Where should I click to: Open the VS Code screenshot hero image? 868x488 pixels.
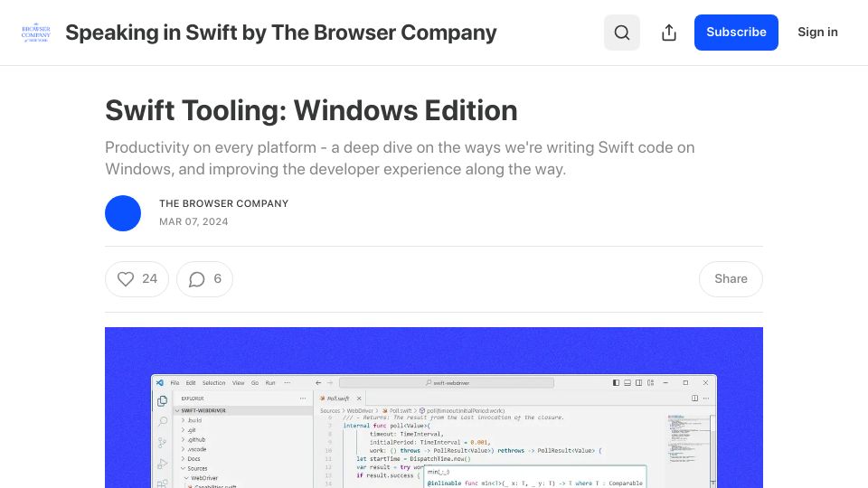(434, 408)
